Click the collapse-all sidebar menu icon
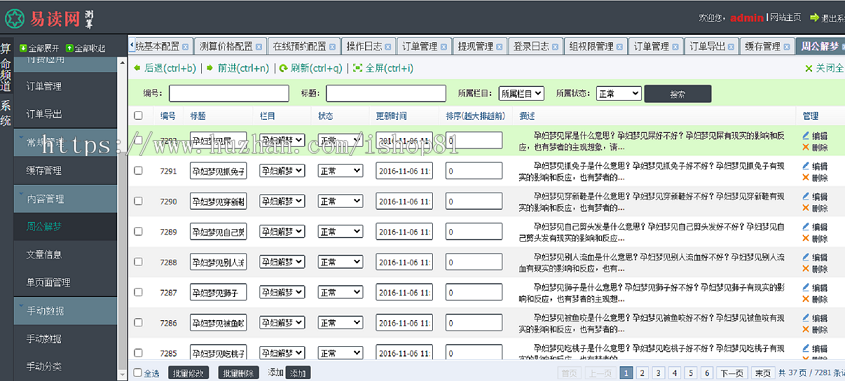 coord(70,48)
